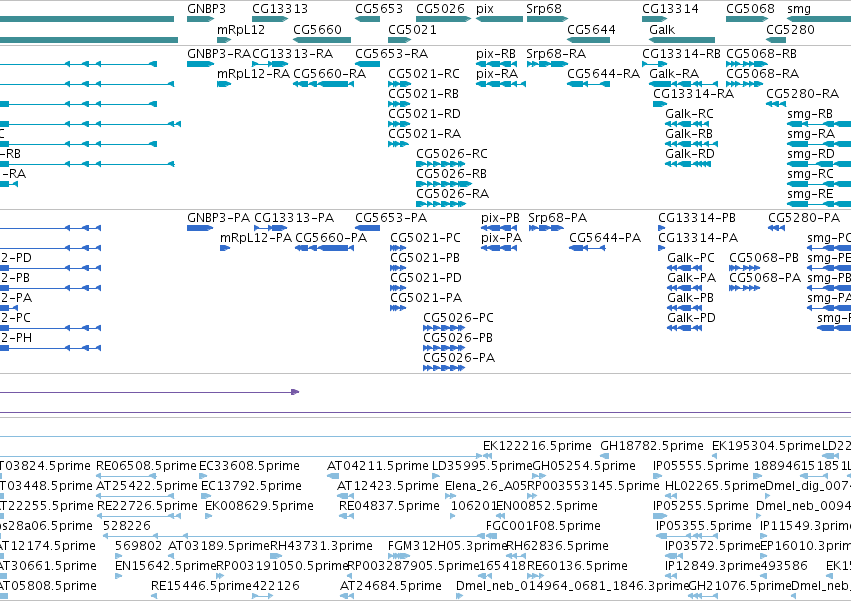Select the CG5026-RA transcript label
This screenshot has height=601, width=851.
(x=453, y=194)
